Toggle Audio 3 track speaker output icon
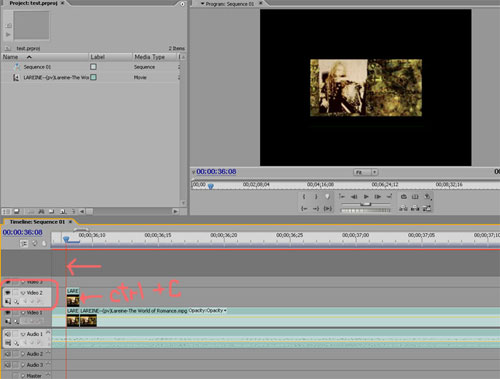 point(8,365)
